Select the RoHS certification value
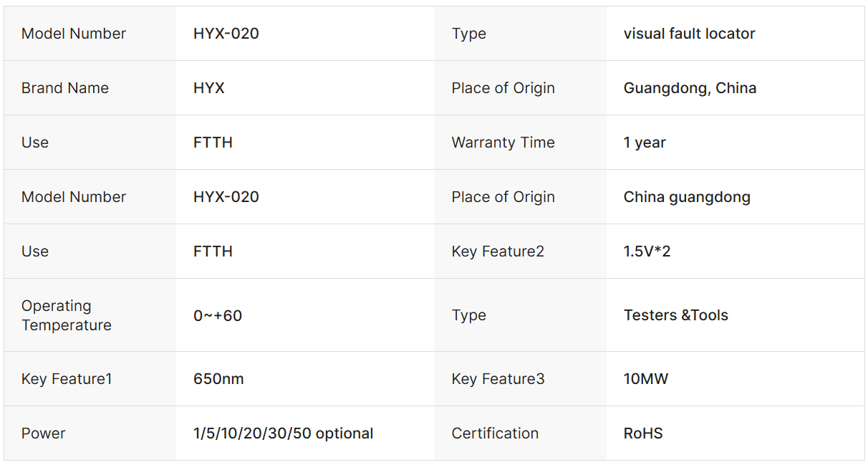The width and height of the screenshot is (868, 465). point(643,433)
